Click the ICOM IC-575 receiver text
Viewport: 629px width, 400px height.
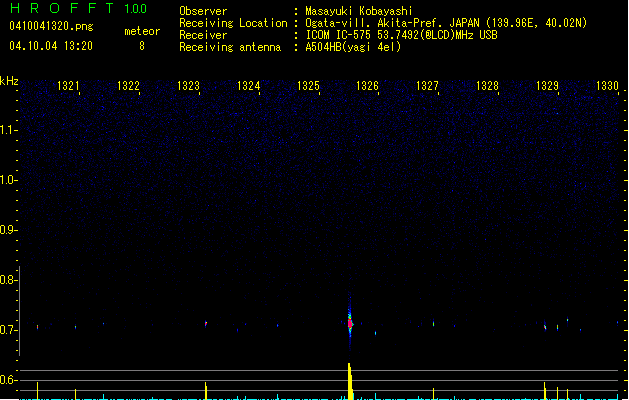coord(401,35)
